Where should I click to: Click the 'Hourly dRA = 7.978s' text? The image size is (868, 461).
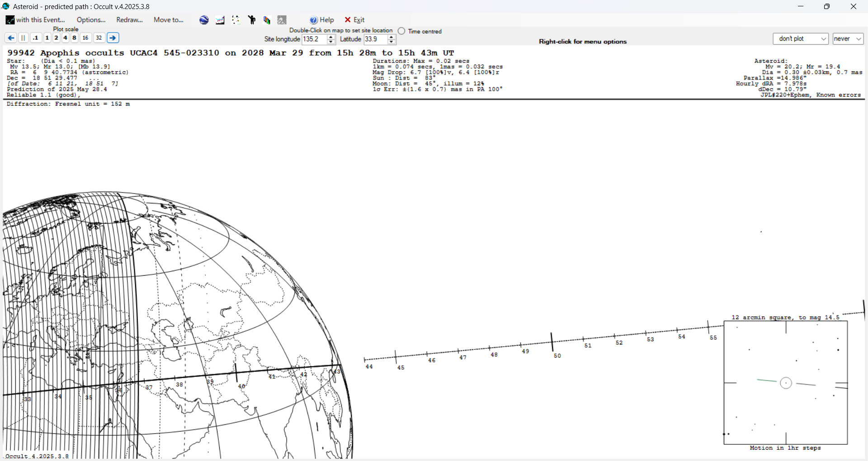tap(771, 84)
